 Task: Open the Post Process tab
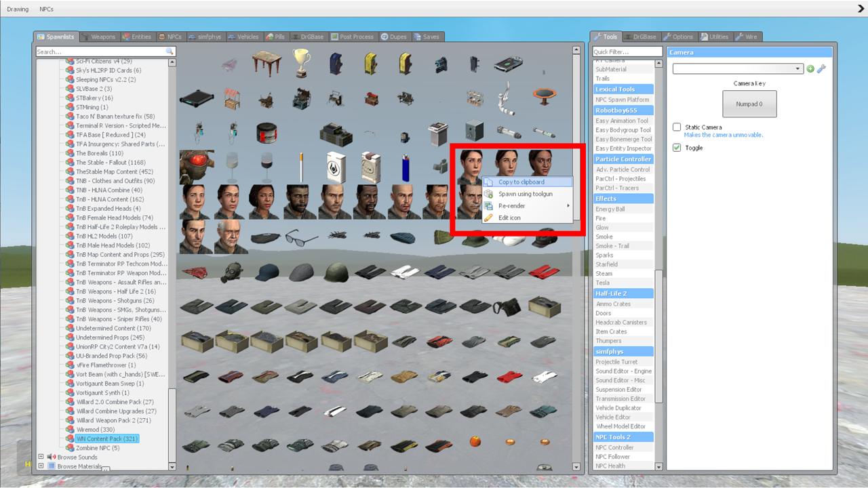pyautogui.click(x=353, y=37)
